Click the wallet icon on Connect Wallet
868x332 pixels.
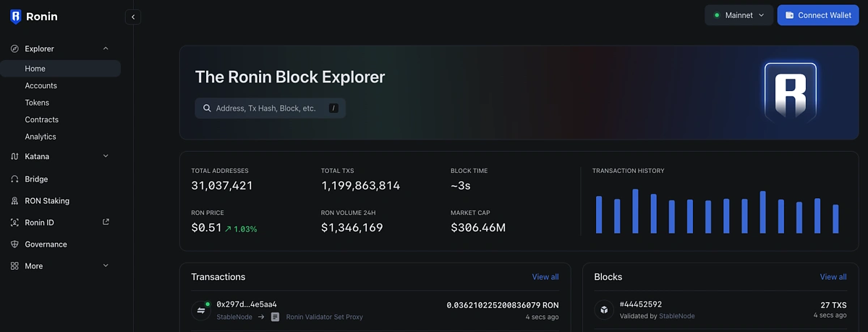point(790,15)
